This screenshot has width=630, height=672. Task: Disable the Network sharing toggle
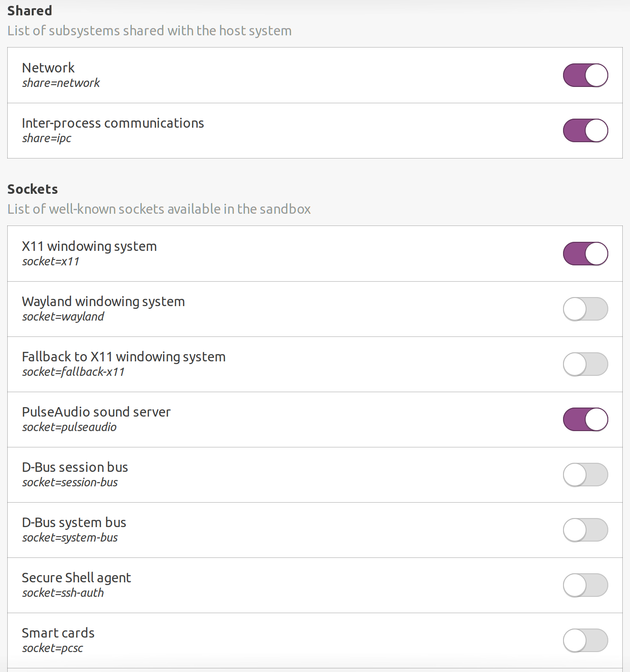[585, 75]
